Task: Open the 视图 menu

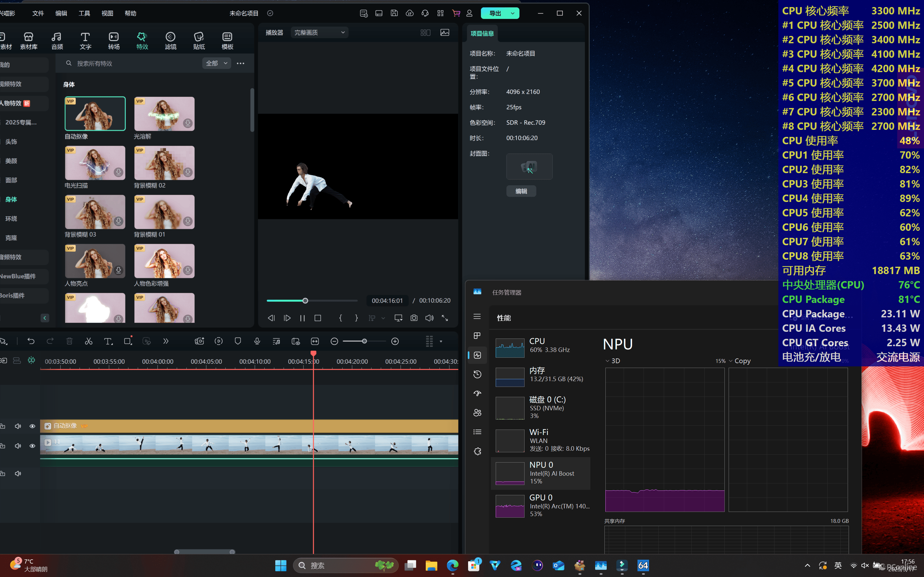Action: tap(107, 13)
